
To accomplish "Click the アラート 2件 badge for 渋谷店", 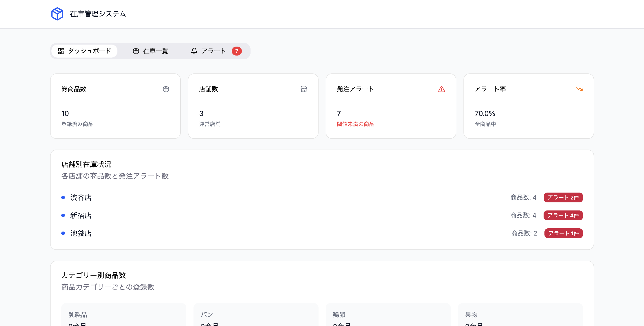I will 563,197.
